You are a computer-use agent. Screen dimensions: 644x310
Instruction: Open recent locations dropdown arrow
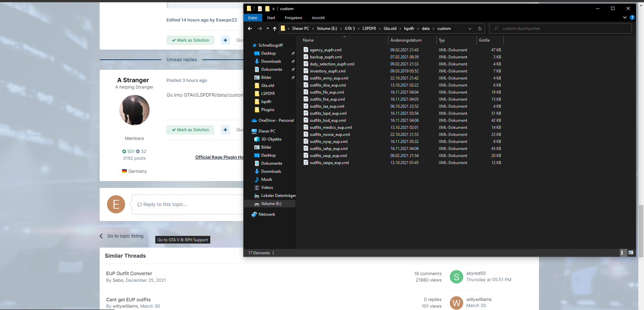click(268, 29)
